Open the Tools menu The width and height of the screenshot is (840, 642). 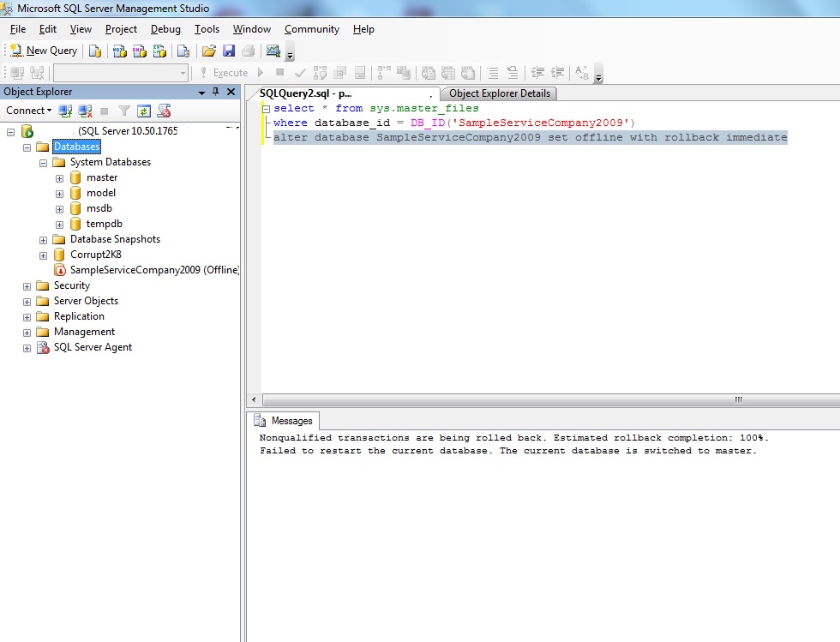pos(207,29)
